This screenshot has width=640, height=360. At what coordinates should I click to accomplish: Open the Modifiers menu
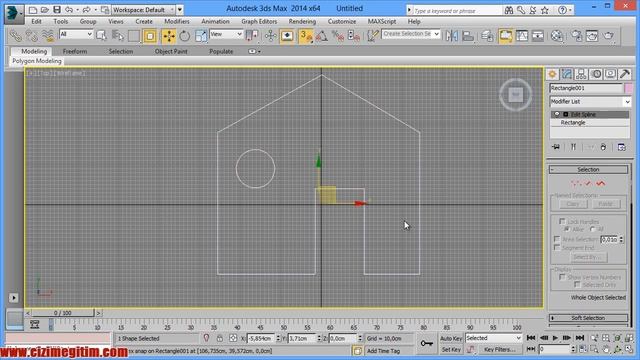point(177,21)
